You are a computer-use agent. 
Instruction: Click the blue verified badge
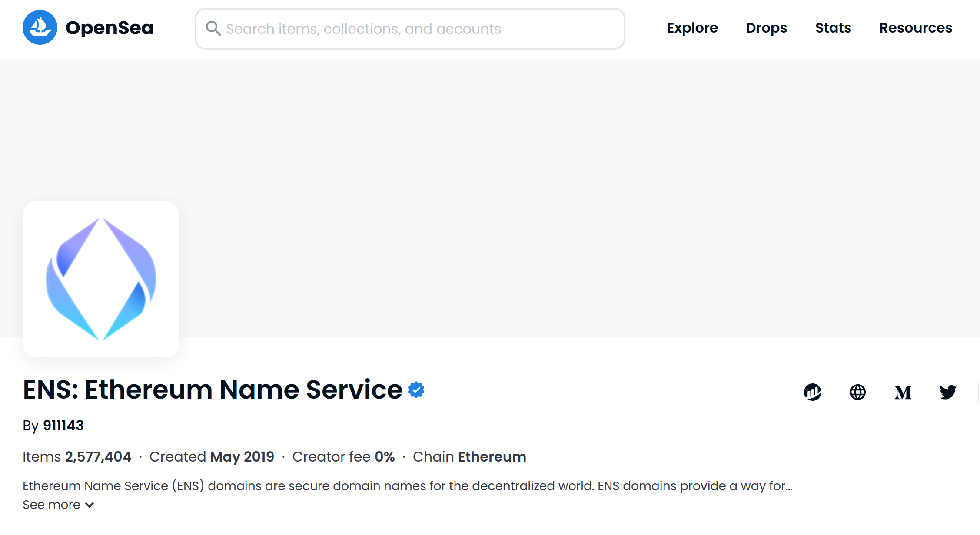[416, 390]
